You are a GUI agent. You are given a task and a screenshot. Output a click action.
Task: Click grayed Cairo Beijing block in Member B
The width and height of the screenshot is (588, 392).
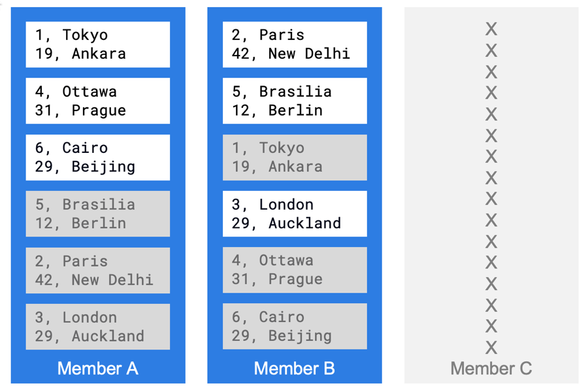pyautogui.click(x=294, y=327)
